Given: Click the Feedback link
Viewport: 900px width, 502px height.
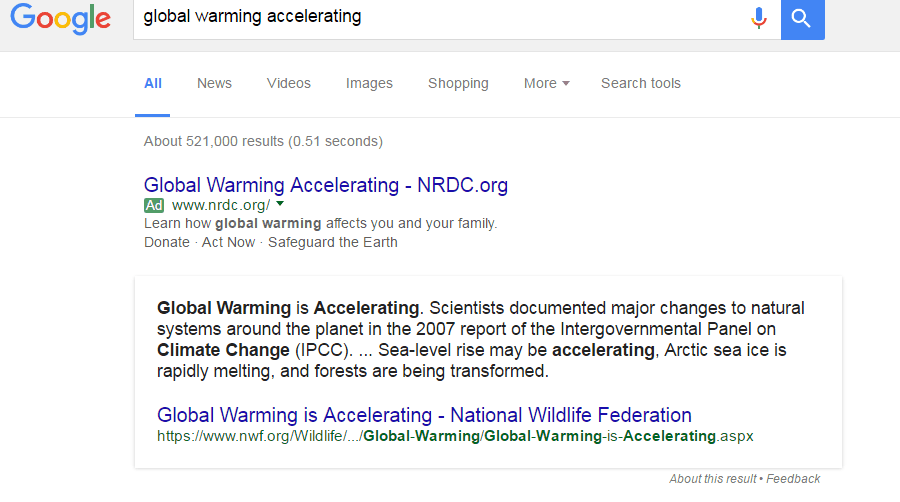Looking at the screenshot, I should pyautogui.click(x=793, y=479).
